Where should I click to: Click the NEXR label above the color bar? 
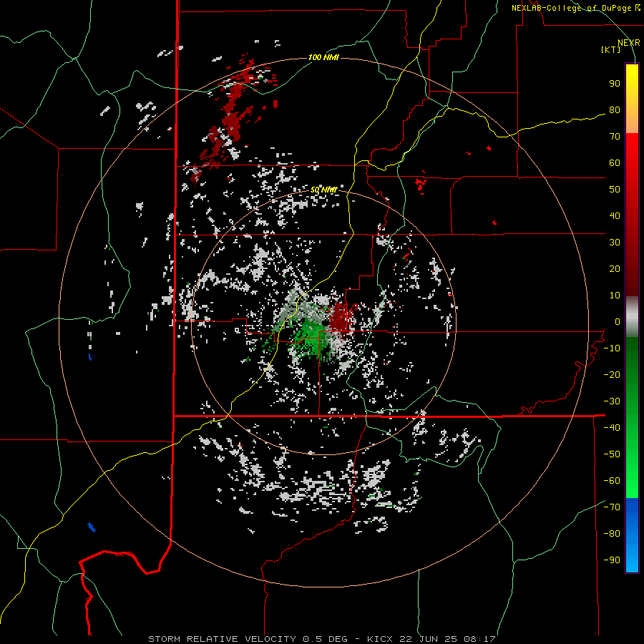tap(629, 43)
